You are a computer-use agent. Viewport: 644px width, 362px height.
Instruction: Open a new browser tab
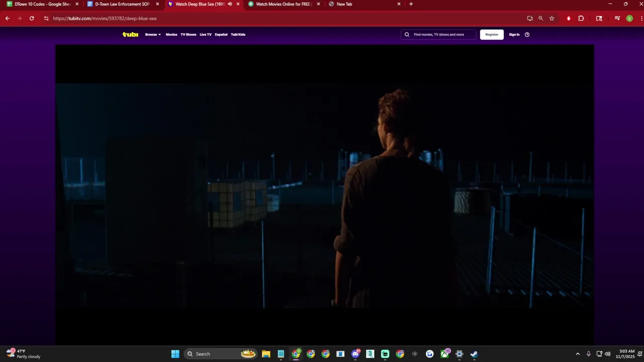coord(411,4)
